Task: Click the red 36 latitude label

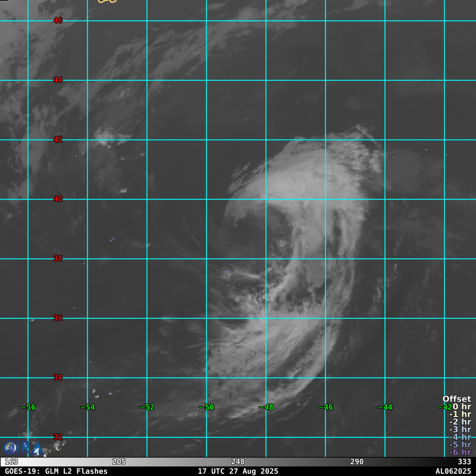Action: 58,318
